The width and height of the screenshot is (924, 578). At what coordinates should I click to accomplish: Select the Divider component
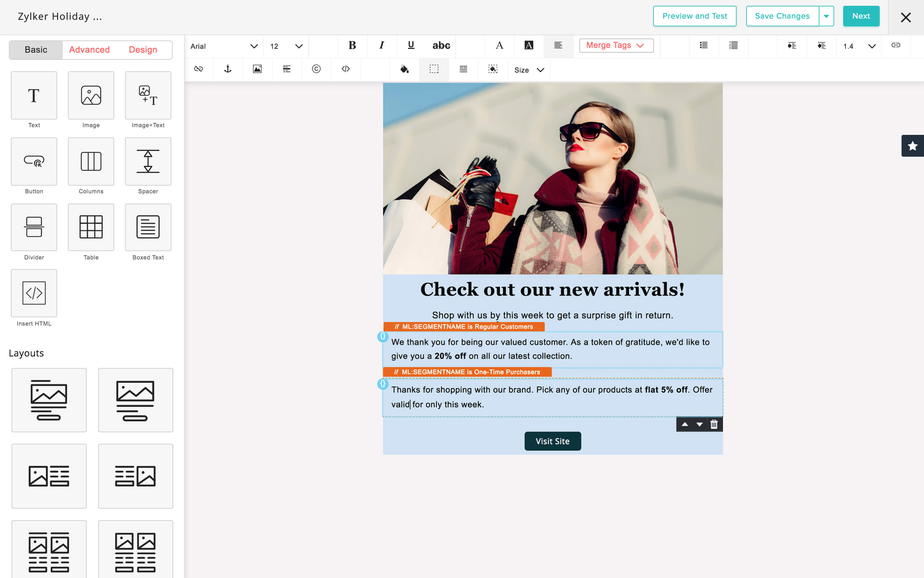[x=34, y=227]
